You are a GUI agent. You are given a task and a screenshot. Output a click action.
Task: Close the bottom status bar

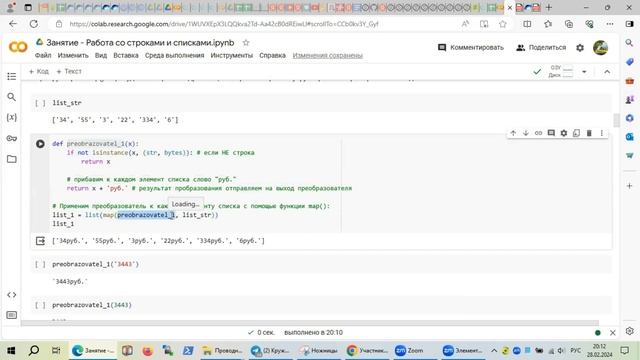tap(613, 333)
